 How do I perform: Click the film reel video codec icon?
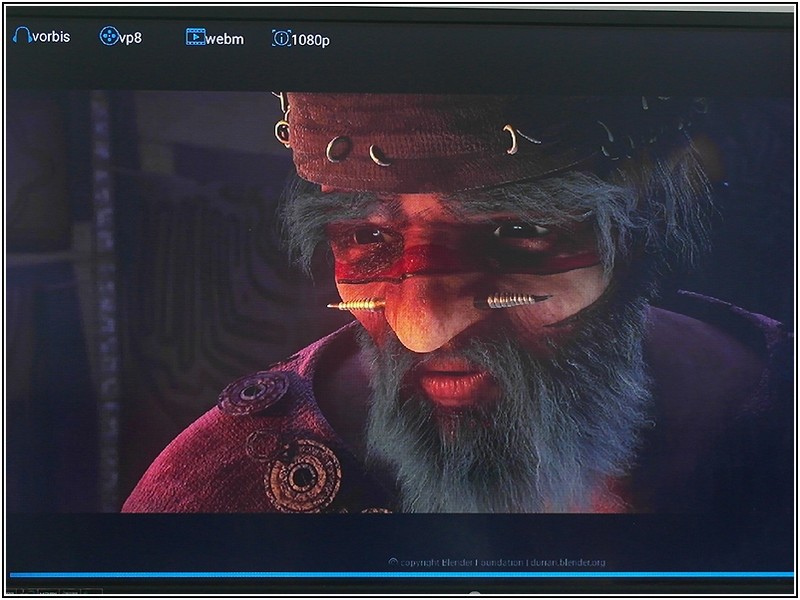[x=109, y=36]
